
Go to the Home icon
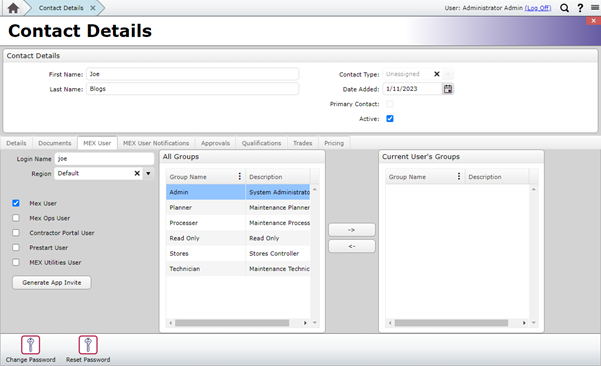point(13,8)
